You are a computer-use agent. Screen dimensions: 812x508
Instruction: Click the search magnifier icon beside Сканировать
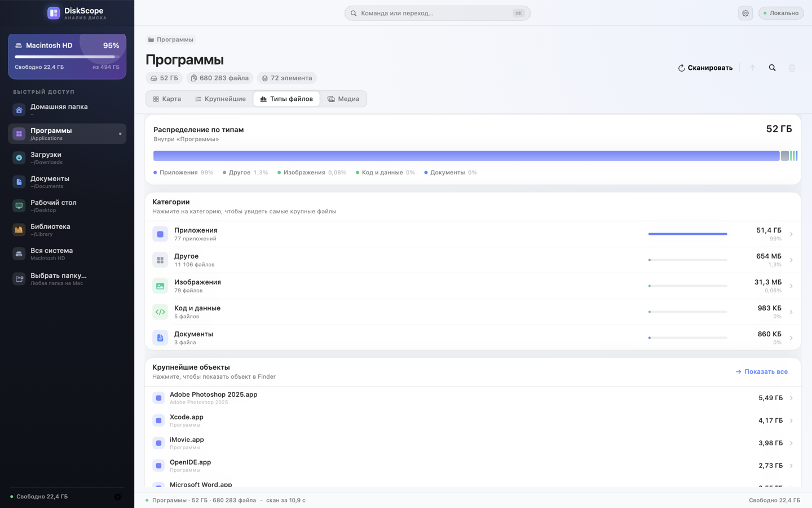tap(773, 68)
